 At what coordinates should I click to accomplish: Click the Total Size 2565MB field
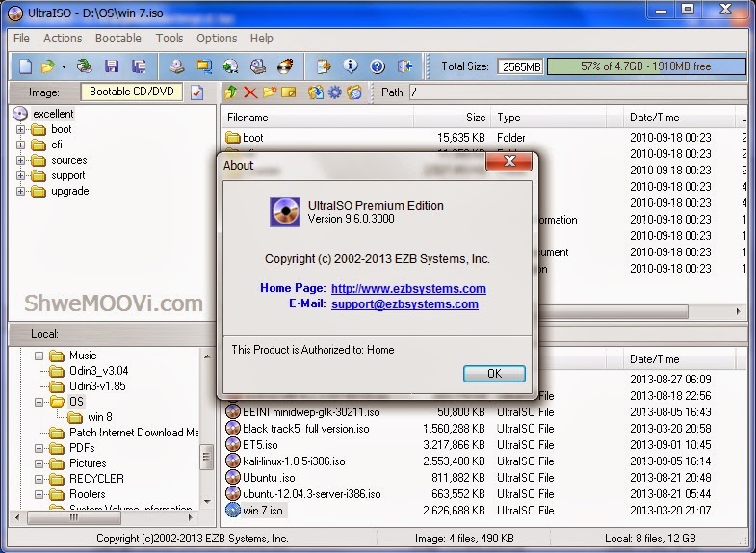(521, 66)
